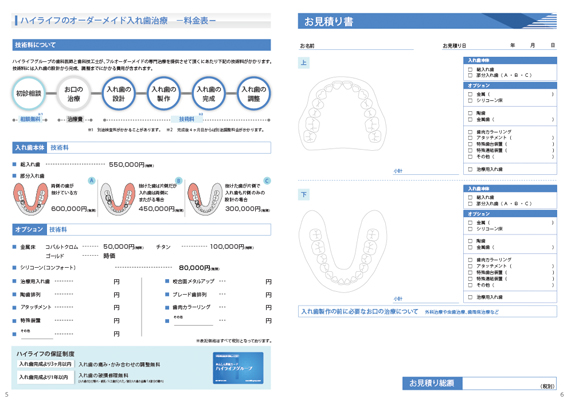The height and width of the screenshot is (400, 565).
Task: Click the lower jaw teeth diagram
Action: (343, 251)
